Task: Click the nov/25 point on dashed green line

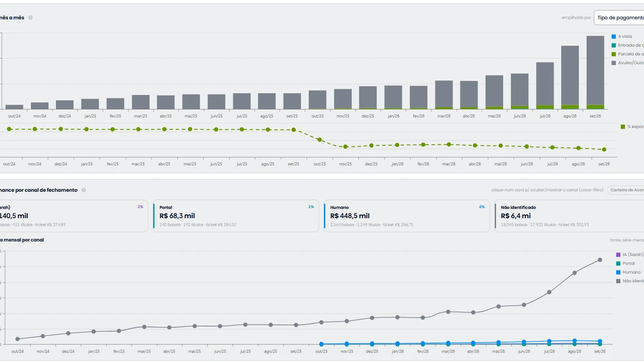Action: 346,146
